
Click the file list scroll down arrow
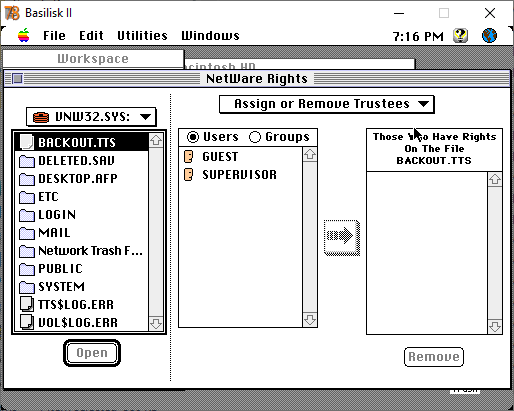click(x=156, y=323)
